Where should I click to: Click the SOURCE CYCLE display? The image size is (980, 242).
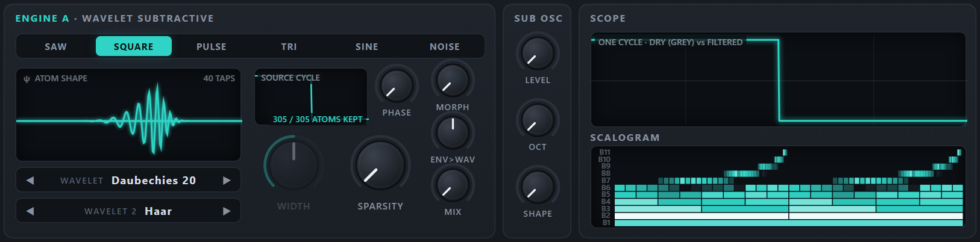[311, 97]
